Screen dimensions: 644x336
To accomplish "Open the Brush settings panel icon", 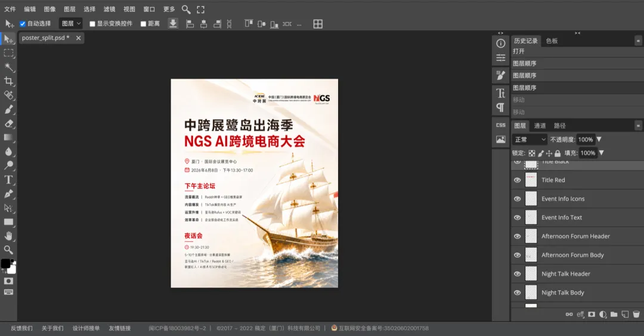I will pos(501,75).
